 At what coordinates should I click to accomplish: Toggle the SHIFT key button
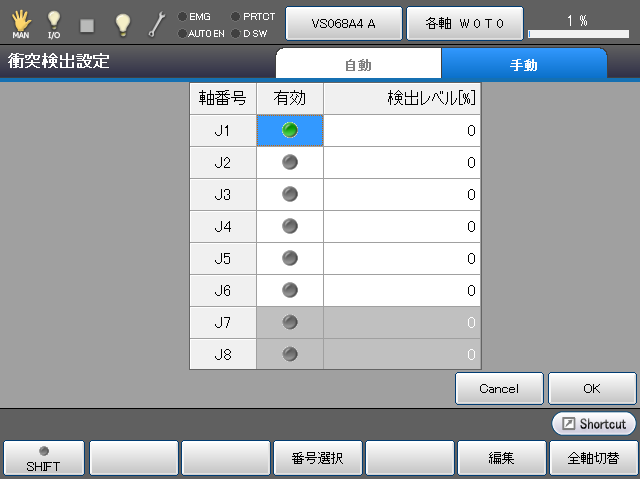click(x=43, y=458)
